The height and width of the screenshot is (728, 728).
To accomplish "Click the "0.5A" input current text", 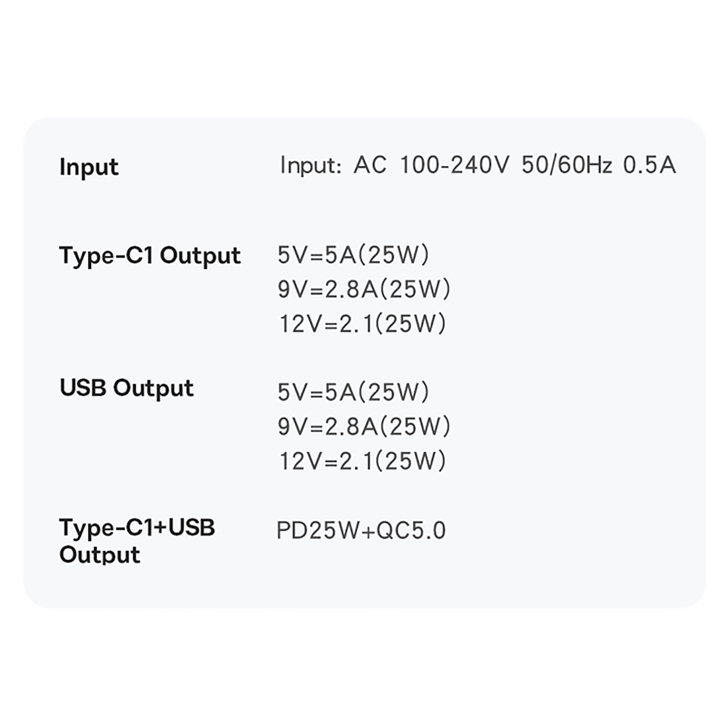I will pyautogui.click(x=649, y=165).
